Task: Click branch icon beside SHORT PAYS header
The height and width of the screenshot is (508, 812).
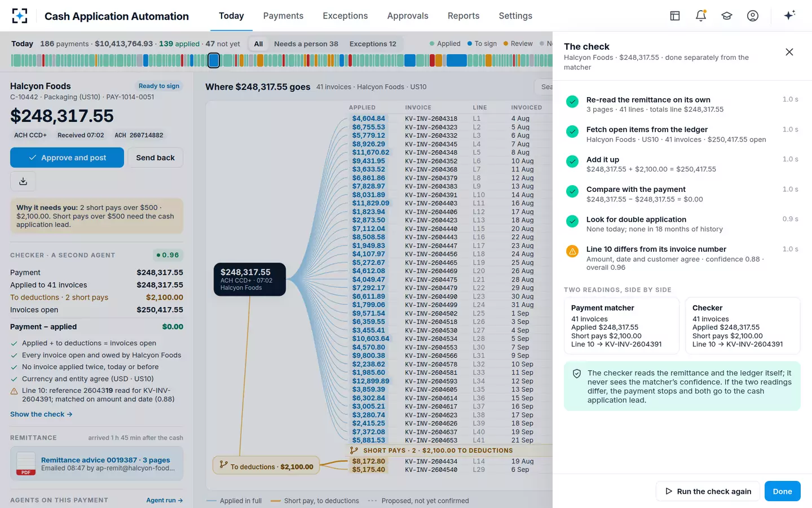Action: (x=354, y=450)
